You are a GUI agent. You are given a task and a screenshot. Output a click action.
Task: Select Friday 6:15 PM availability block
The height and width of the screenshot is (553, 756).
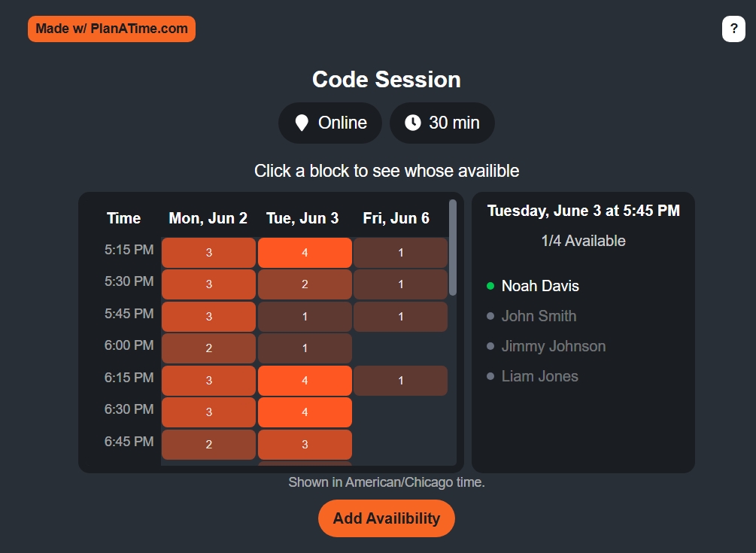[x=401, y=381]
